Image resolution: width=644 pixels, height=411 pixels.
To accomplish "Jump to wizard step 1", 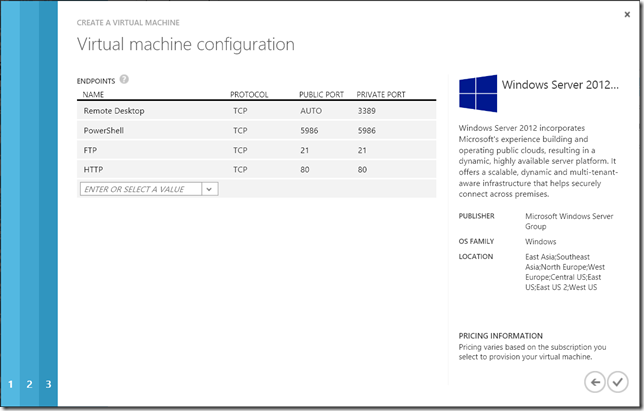I will point(10,384).
